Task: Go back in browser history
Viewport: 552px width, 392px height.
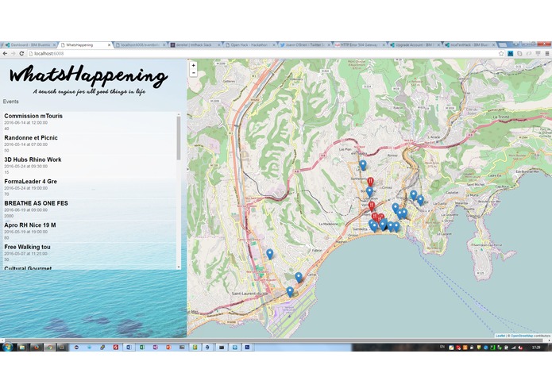Action: (x=5, y=53)
